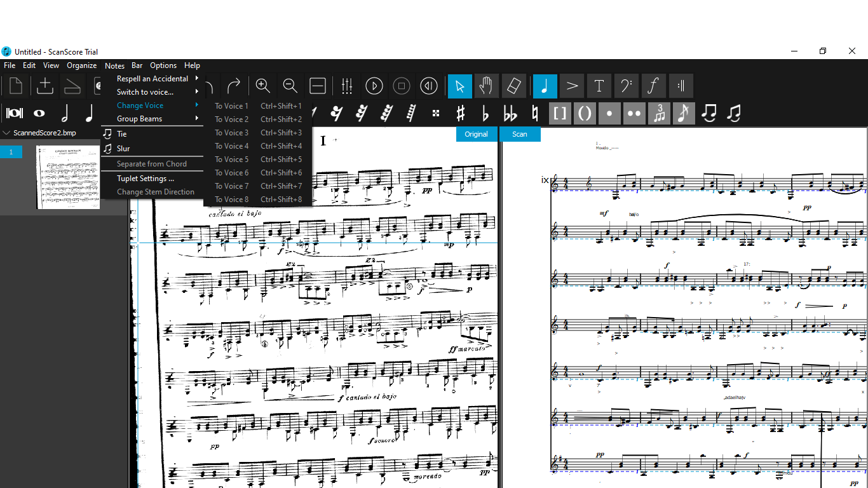Rewind playback to the beginning
The width and height of the screenshot is (868, 488).
point(429,86)
